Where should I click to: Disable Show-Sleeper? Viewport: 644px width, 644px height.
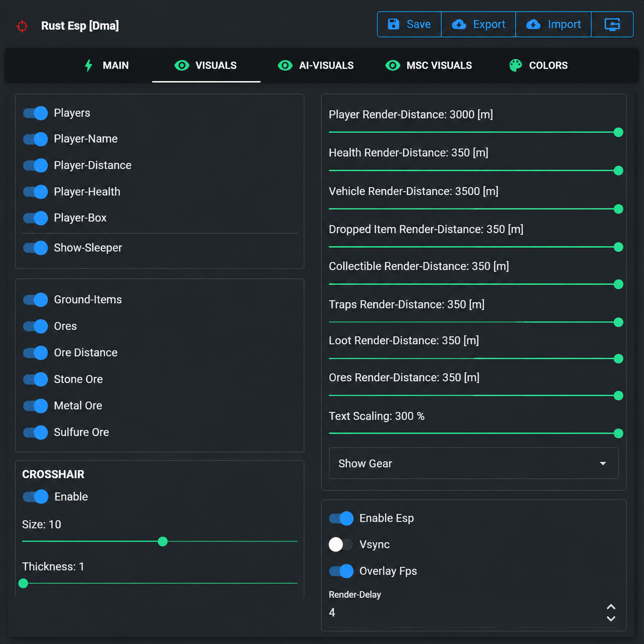click(x=35, y=248)
